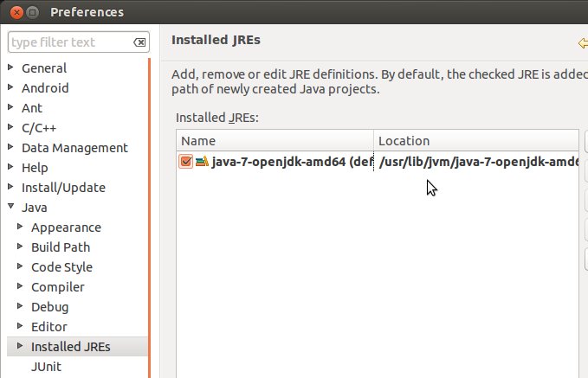The width and height of the screenshot is (588, 378).
Task: Sort JREs by the Location column header
Action: pyautogui.click(x=476, y=141)
